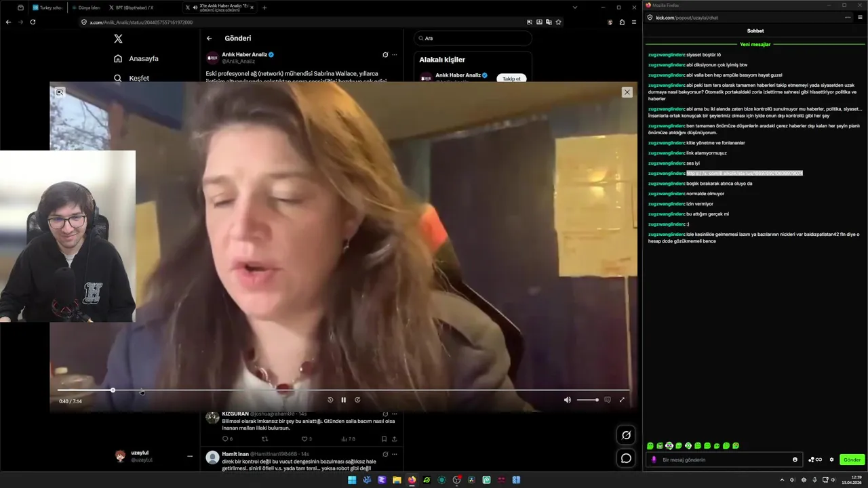The width and height of the screenshot is (868, 488).
Task: Type in Bir mesaj gönderin field
Action: pyautogui.click(x=726, y=460)
